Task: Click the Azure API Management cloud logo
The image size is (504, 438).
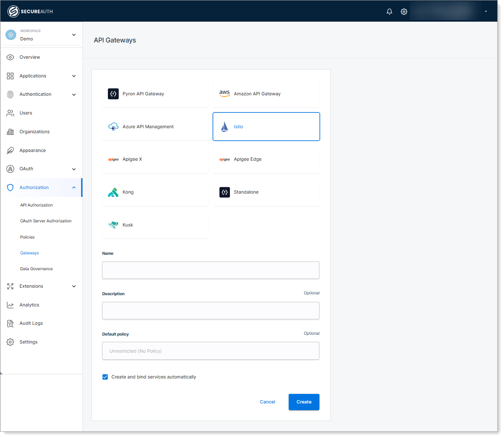Action: (x=113, y=127)
